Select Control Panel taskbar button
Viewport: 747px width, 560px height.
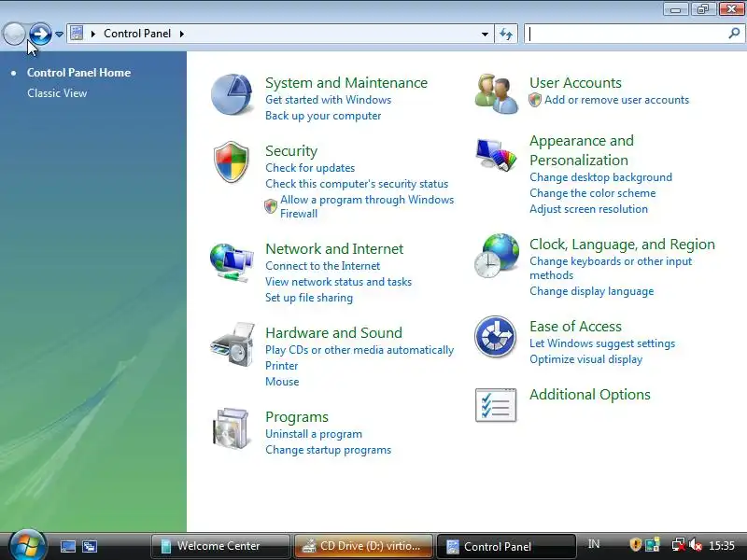click(x=506, y=546)
